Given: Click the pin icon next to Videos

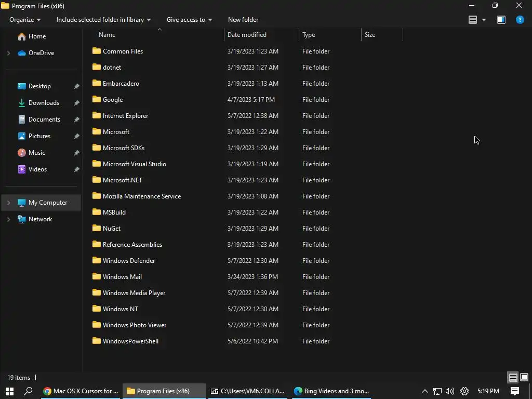Looking at the screenshot, I should click(x=77, y=169).
